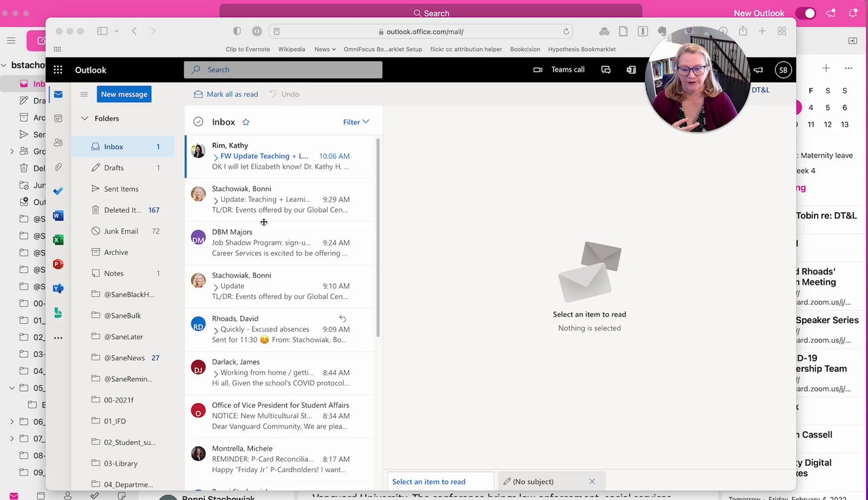The image size is (868, 500).
Task: Click the message list scrollbar
Action: pos(378,237)
